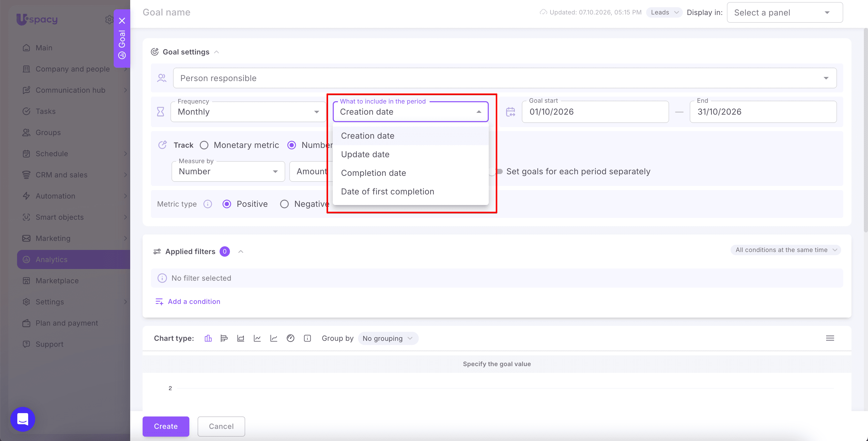Click the Analytics sidebar icon
Image resolution: width=868 pixels, height=441 pixels.
point(26,259)
